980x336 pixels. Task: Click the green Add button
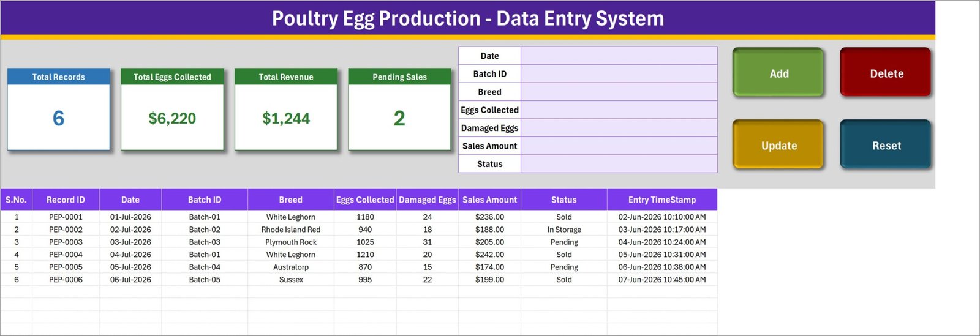coord(778,73)
